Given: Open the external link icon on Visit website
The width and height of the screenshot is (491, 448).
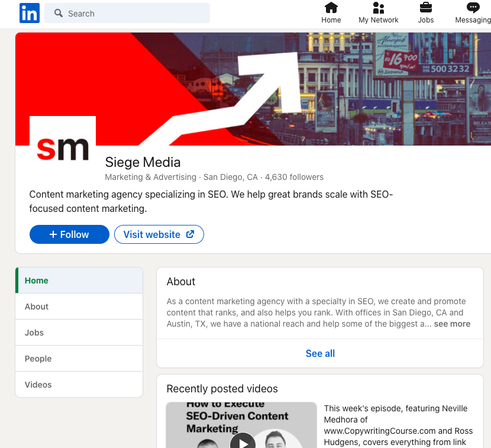Looking at the screenshot, I should point(190,234).
